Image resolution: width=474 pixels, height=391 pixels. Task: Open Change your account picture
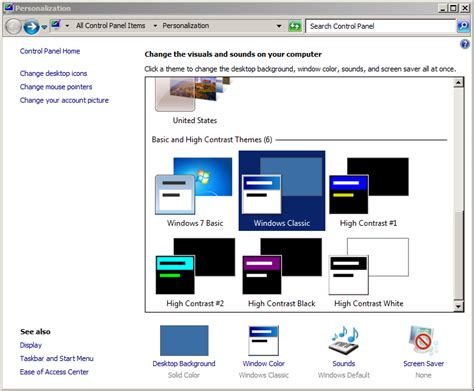coord(64,100)
